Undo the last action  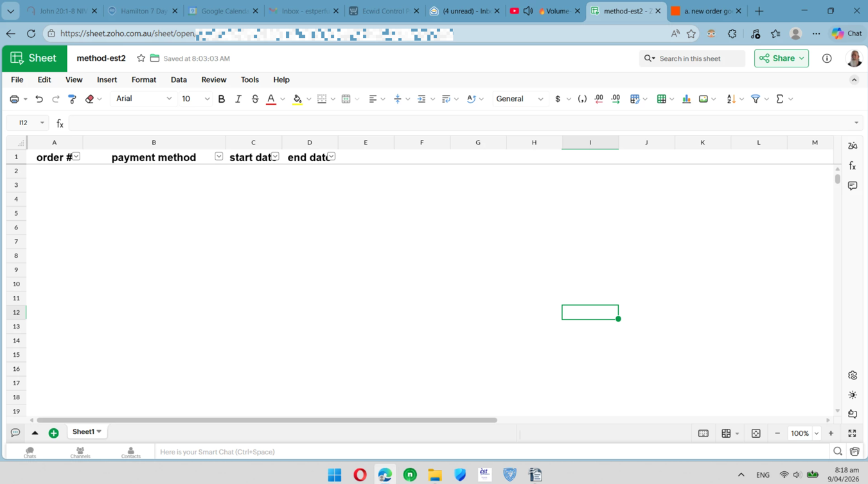click(x=39, y=99)
